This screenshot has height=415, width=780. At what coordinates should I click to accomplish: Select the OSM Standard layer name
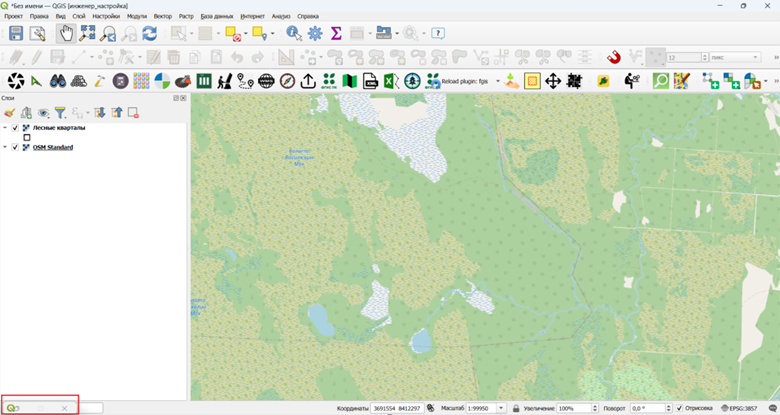tap(53, 147)
